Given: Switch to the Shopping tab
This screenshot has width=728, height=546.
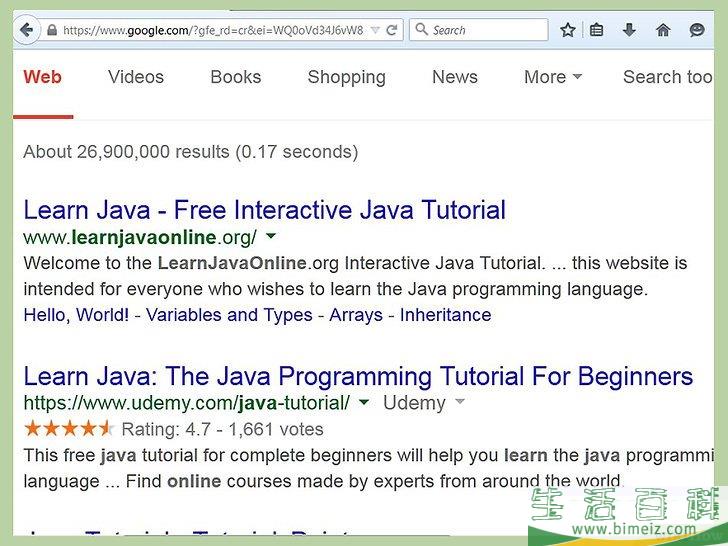Looking at the screenshot, I should pyautogui.click(x=346, y=78).
